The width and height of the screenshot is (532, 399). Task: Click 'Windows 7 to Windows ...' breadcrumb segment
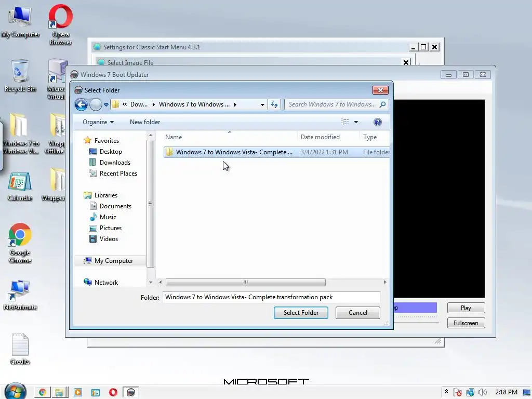coord(194,104)
